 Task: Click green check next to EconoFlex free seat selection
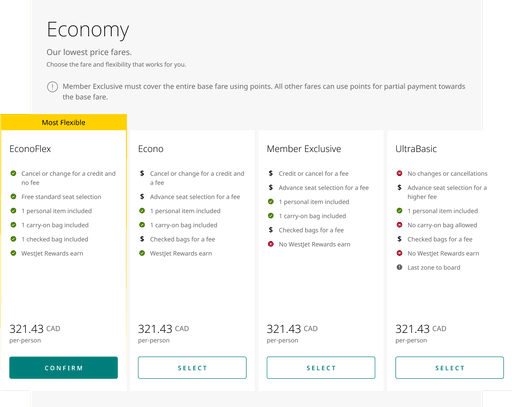tap(13, 197)
